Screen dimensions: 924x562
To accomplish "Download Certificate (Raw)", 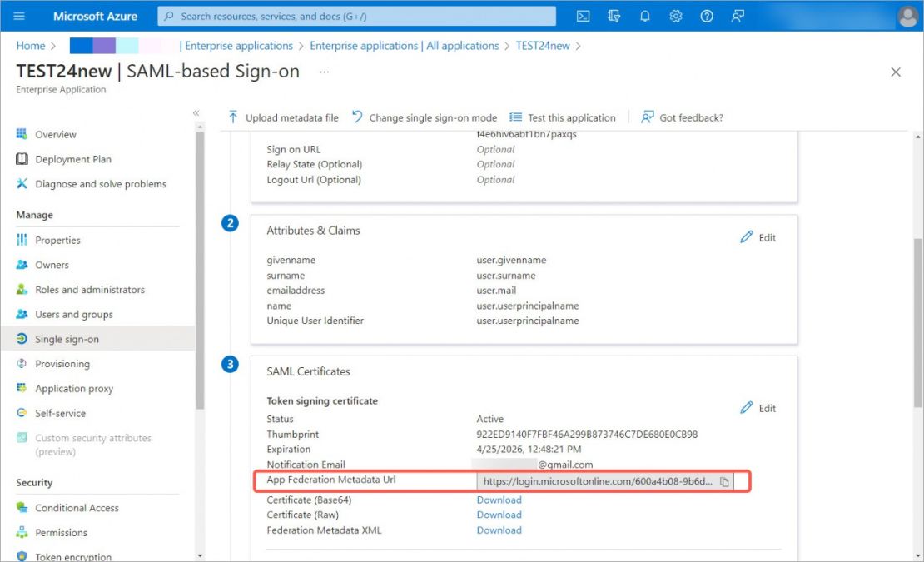I will tap(499, 515).
